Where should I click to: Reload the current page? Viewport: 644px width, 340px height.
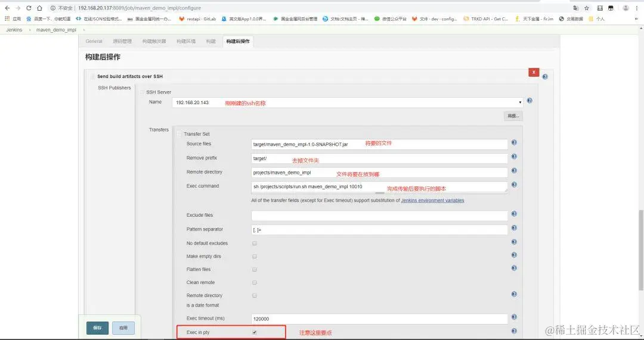[29, 8]
